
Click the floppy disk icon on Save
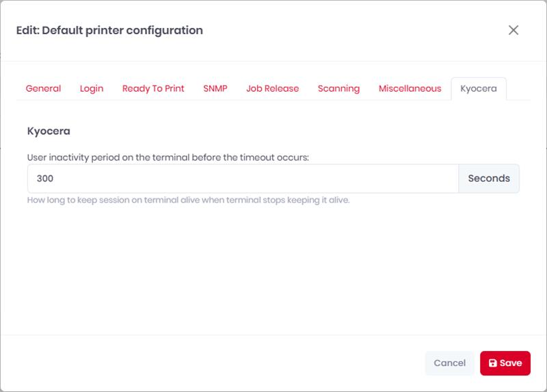pyautogui.click(x=492, y=363)
